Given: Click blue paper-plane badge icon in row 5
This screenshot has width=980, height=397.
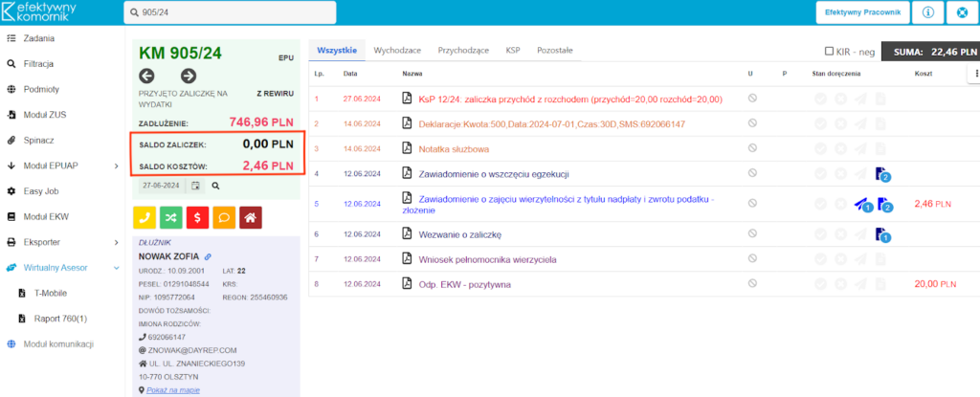Looking at the screenshot, I should pyautogui.click(x=863, y=205).
